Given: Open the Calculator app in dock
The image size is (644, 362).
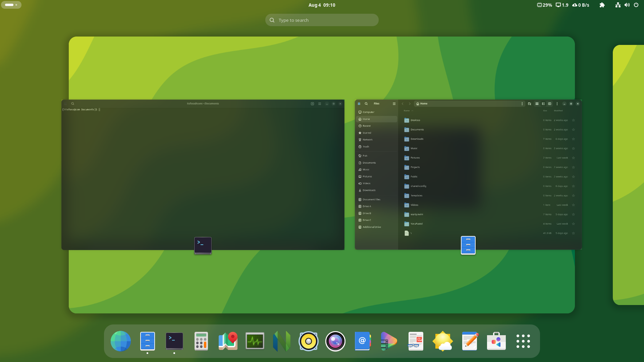Looking at the screenshot, I should (x=201, y=341).
